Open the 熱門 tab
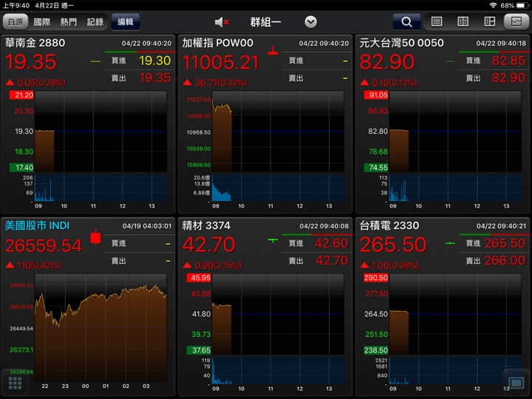This screenshot has height=399, width=532. 68,22
